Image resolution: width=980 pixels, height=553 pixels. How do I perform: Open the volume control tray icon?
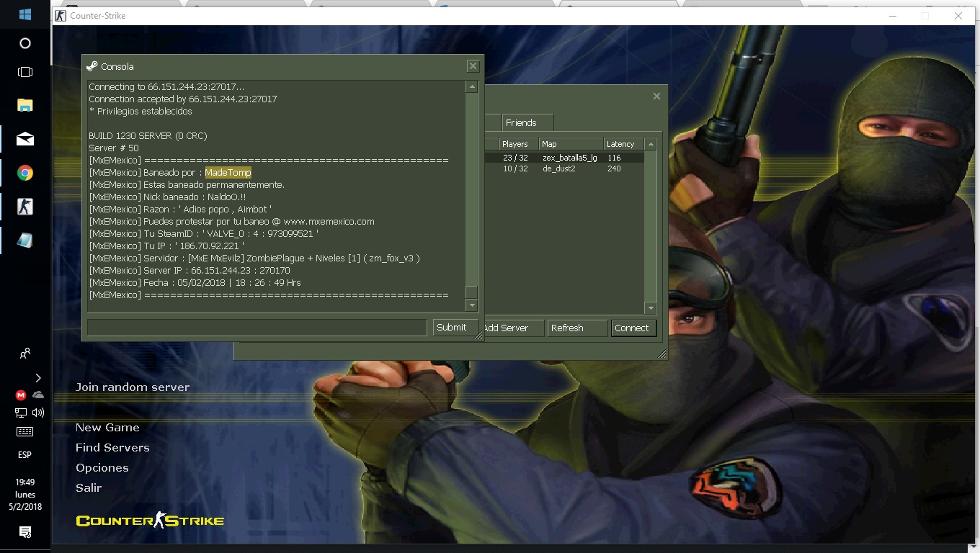tap(38, 413)
